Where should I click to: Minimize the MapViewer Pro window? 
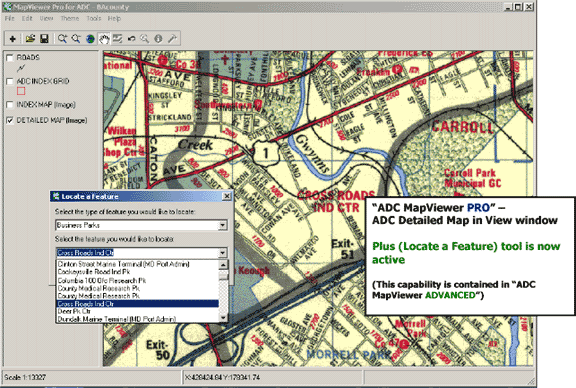tap(508, 7)
